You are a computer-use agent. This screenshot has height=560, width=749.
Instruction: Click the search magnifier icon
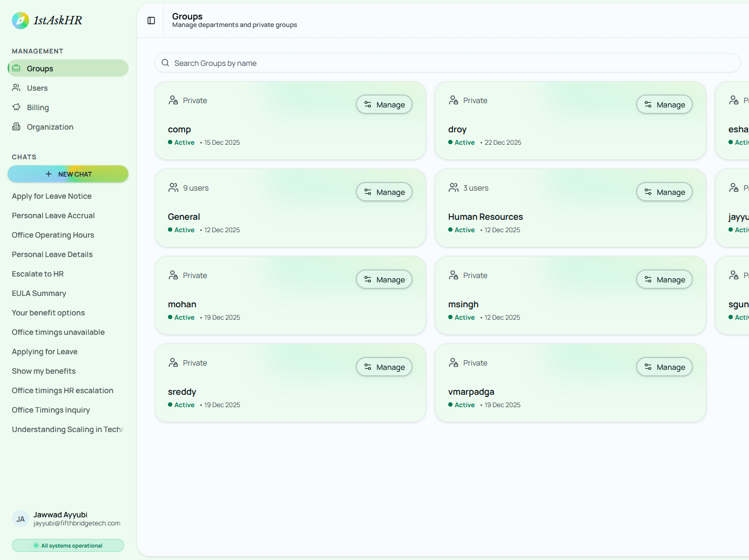(x=165, y=63)
